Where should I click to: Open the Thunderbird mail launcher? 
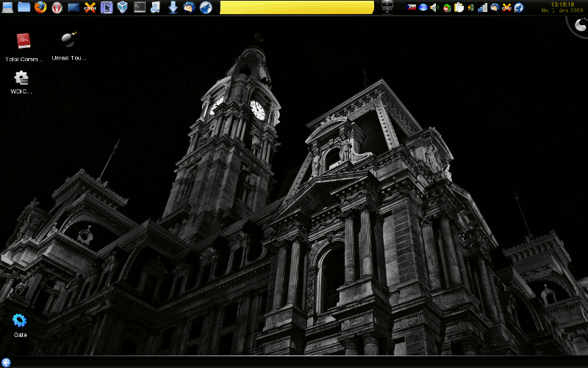[190, 7]
